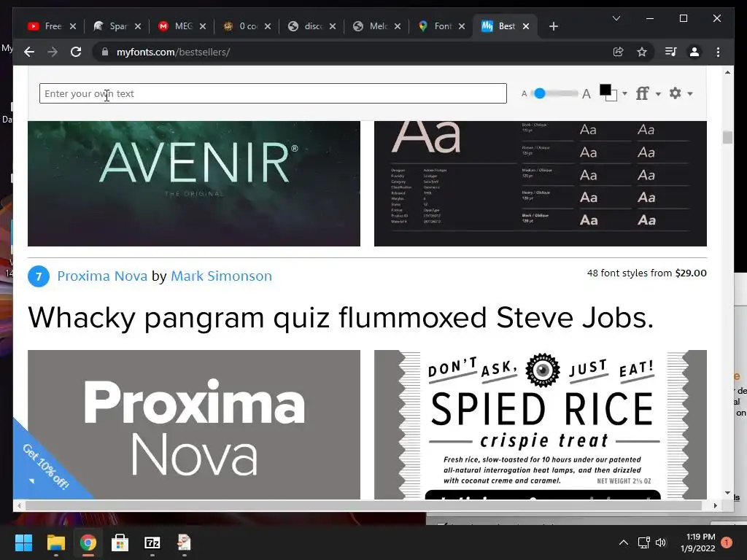Switch to the YouTube 'Free' tab
This screenshot has height=560, width=747.
click(x=46, y=26)
